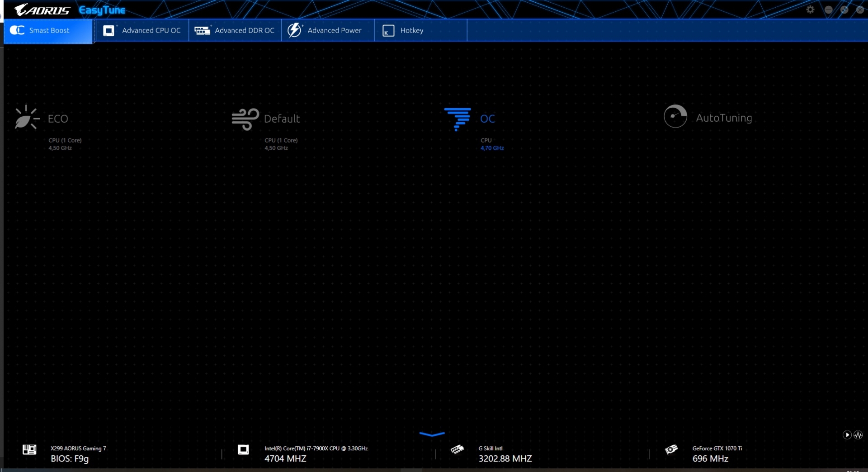Open the Hotkey tab
The image size is (868, 472).
(420, 31)
